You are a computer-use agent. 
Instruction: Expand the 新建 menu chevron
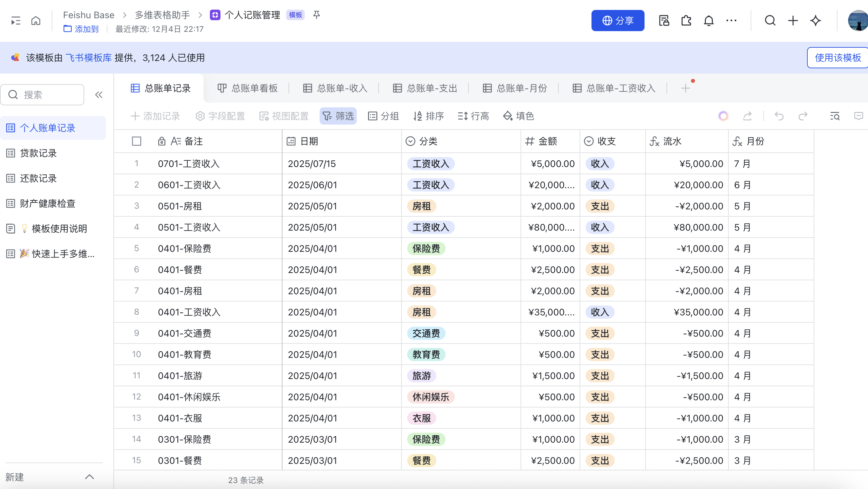[89, 477]
